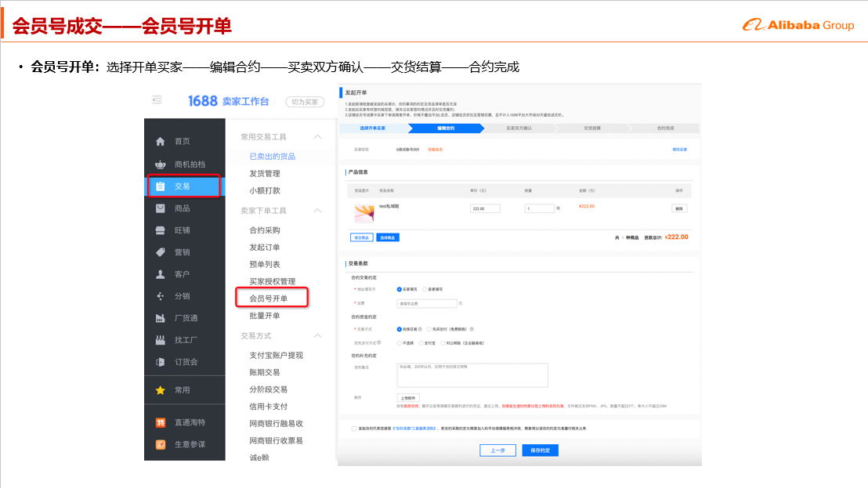868x488 pixels.
Task: Collapse the 交易方式 section chevron
Action: (x=318, y=336)
